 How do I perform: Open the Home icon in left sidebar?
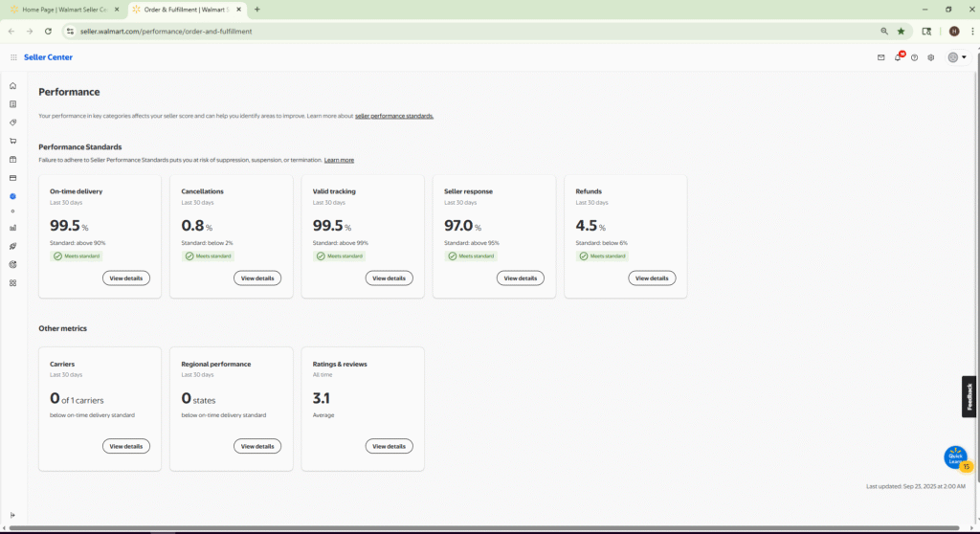point(12,85)
